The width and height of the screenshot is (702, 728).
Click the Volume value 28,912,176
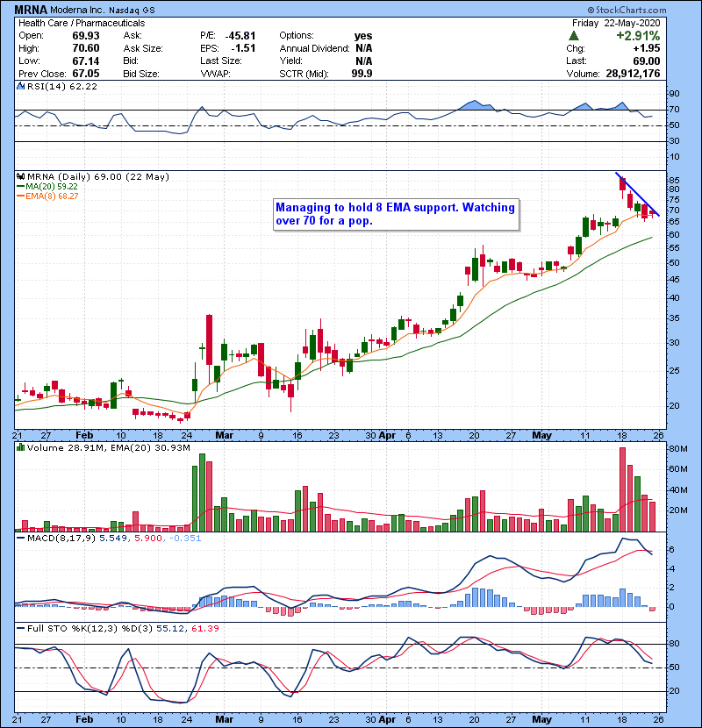pyautogui.click(x=633, y=74)
